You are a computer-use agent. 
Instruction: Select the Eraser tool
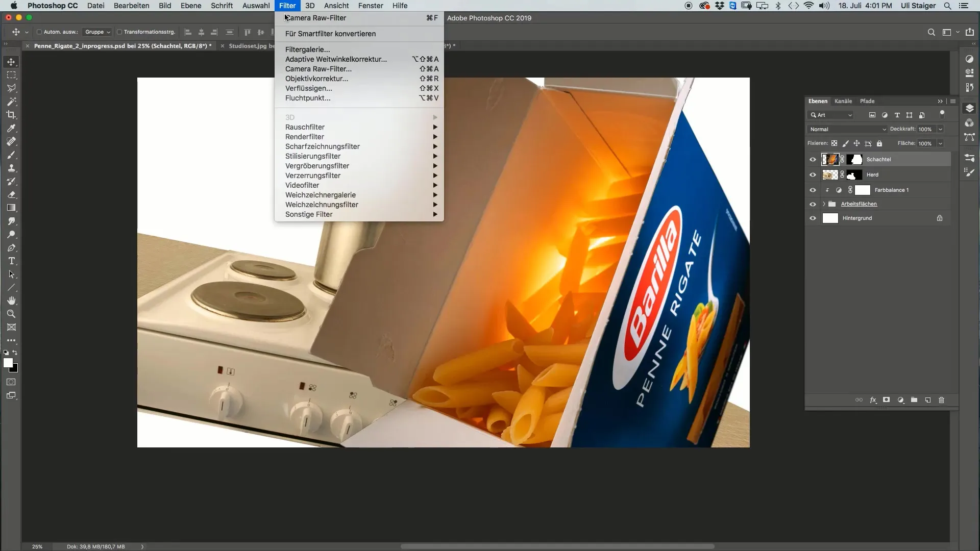point(11,194)
